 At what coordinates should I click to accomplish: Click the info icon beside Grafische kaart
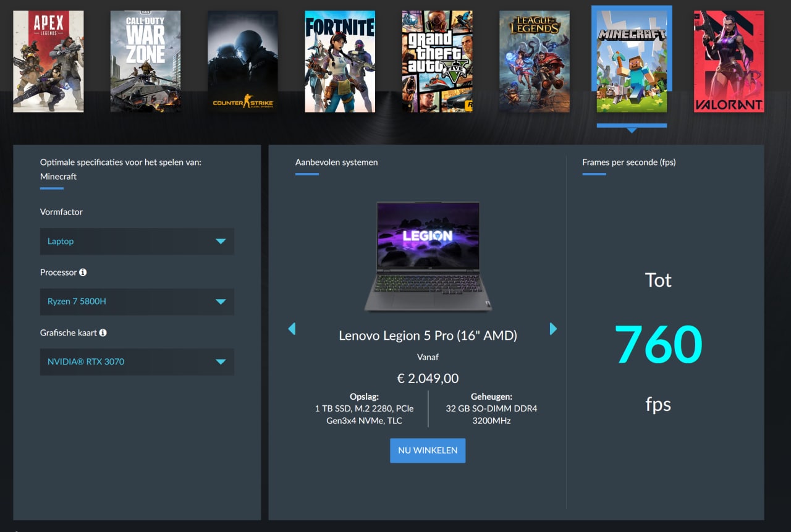click(103, 333)
